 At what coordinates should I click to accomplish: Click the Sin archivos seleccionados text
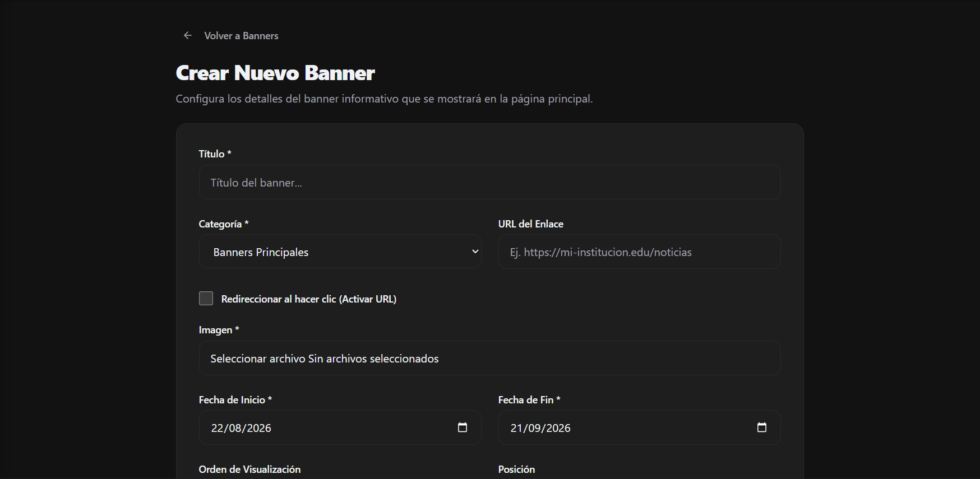(373, 359)
